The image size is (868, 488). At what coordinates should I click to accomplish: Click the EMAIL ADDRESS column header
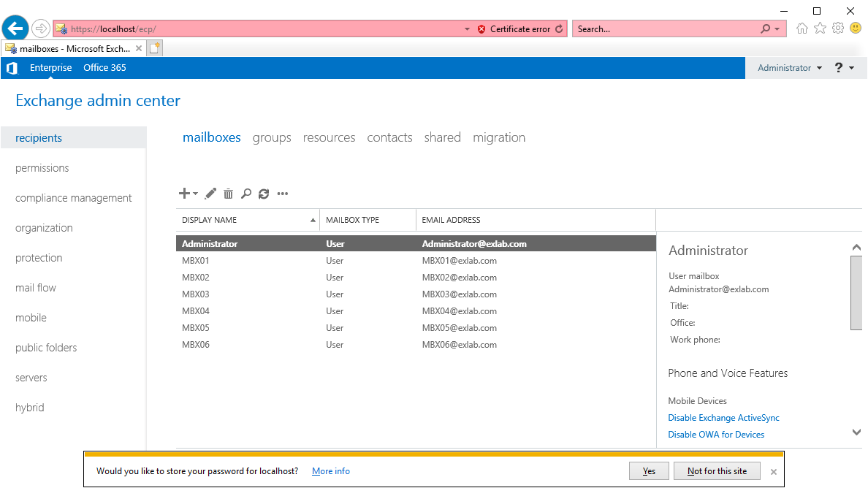[536, 220]
